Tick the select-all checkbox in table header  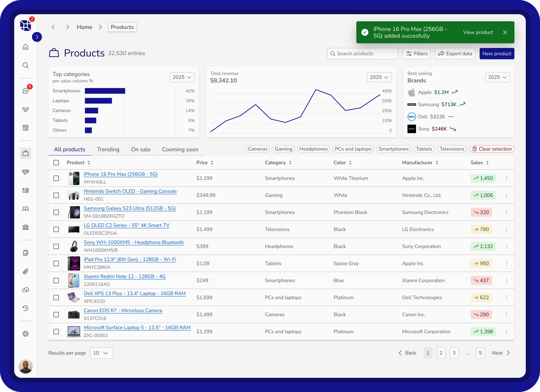[56, 163]
